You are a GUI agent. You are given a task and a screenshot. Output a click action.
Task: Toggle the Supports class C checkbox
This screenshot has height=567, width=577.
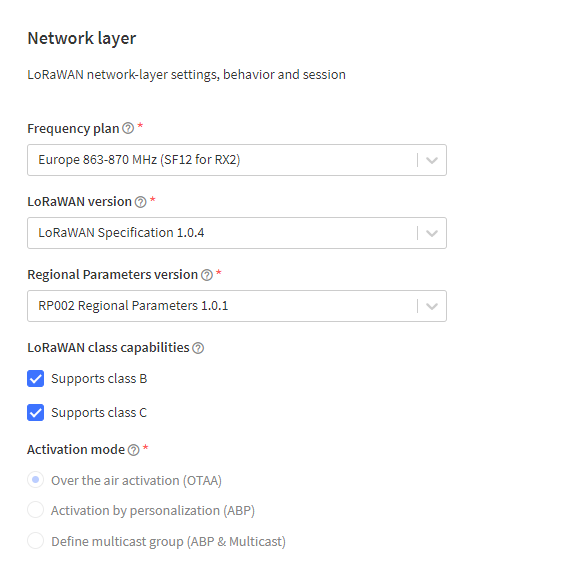(x=35, y=412)
